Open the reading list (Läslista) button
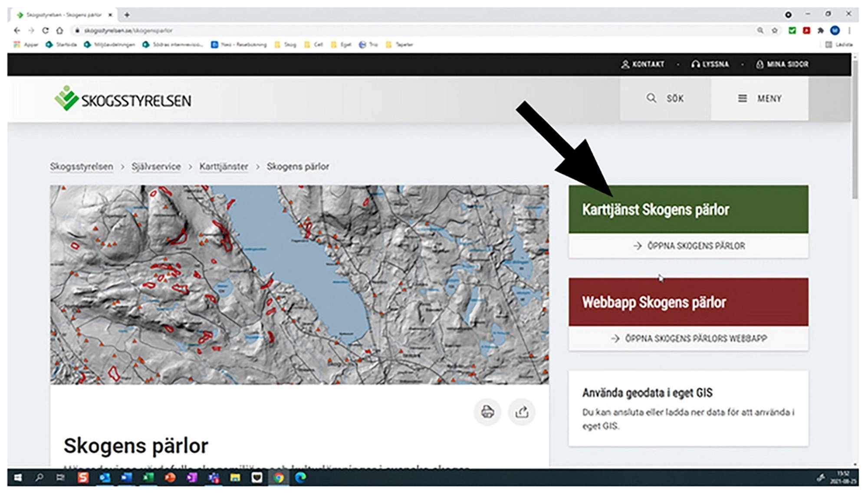 click(x=838, y=44)
